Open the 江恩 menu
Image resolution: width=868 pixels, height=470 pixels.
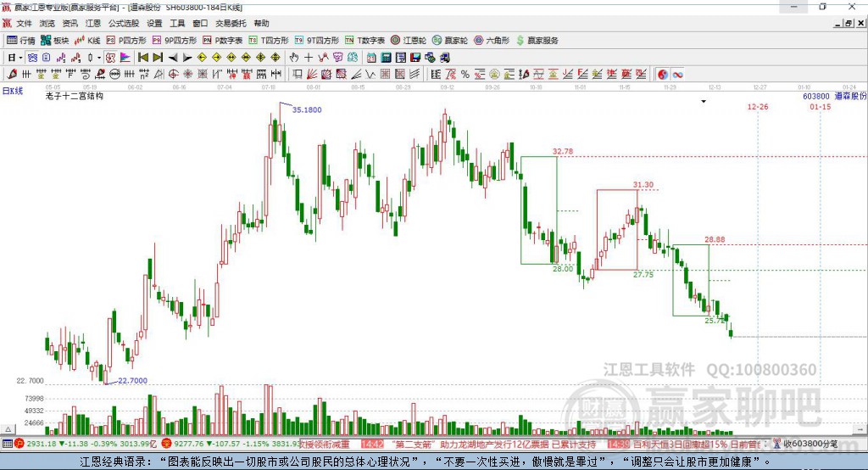[x=93, y=23]
